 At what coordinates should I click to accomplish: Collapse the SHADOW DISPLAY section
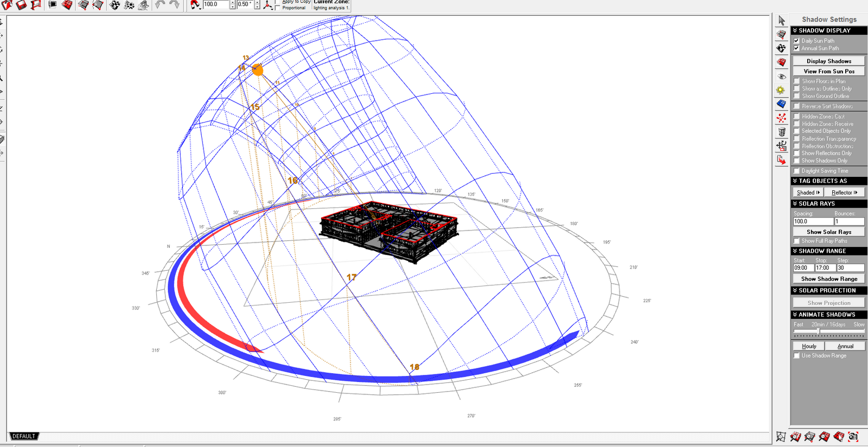pos(829,30)
